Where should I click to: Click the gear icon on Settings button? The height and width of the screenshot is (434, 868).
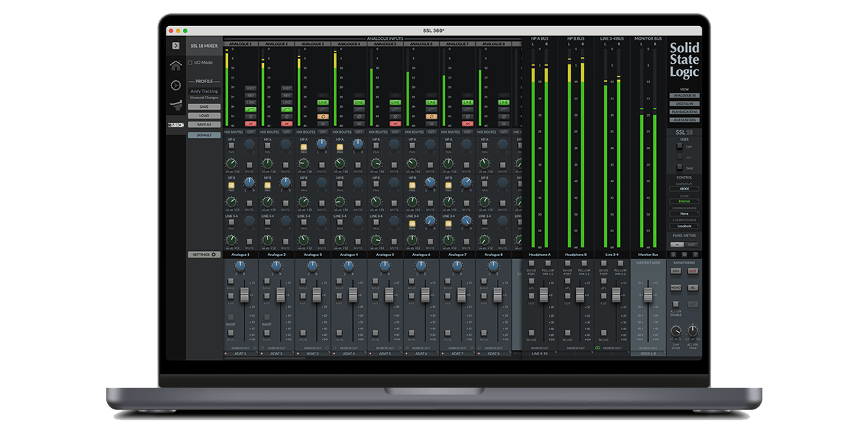point(213,255)
